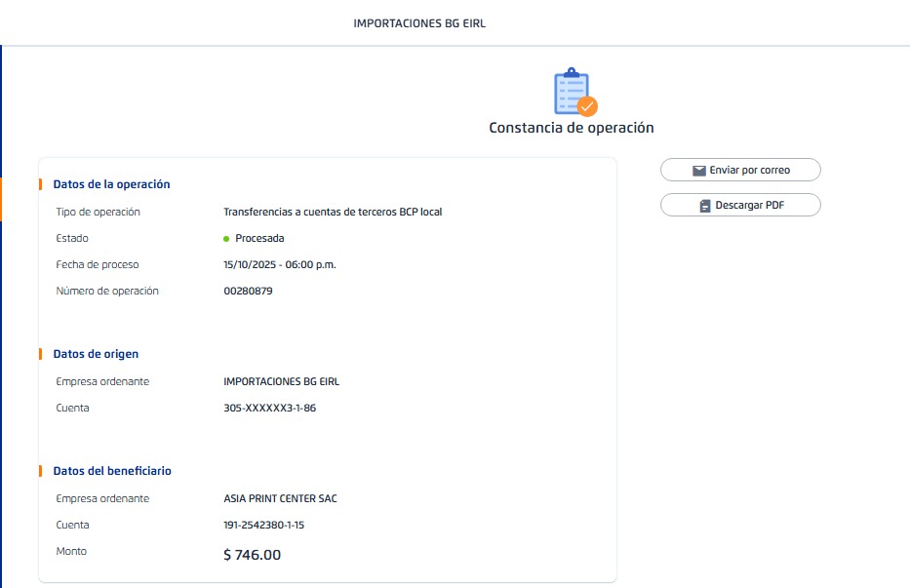
Task: Click the envelope icon in Enviar por correo
Action: click(698, 171)
